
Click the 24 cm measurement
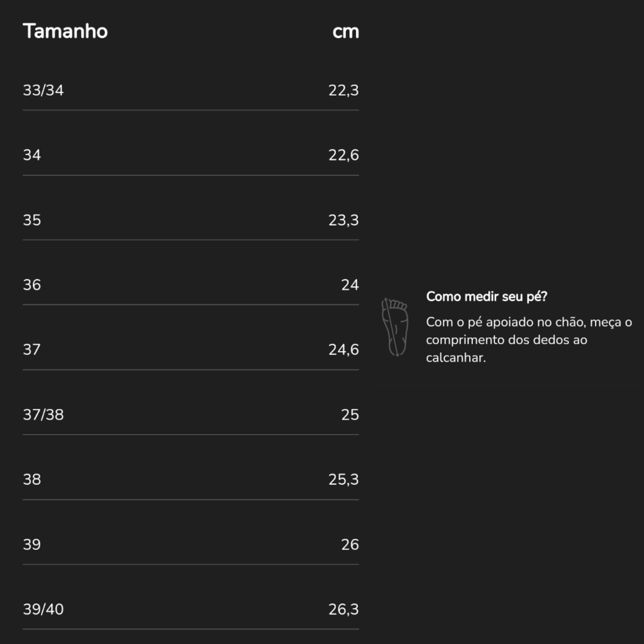[x=350, y=285]
